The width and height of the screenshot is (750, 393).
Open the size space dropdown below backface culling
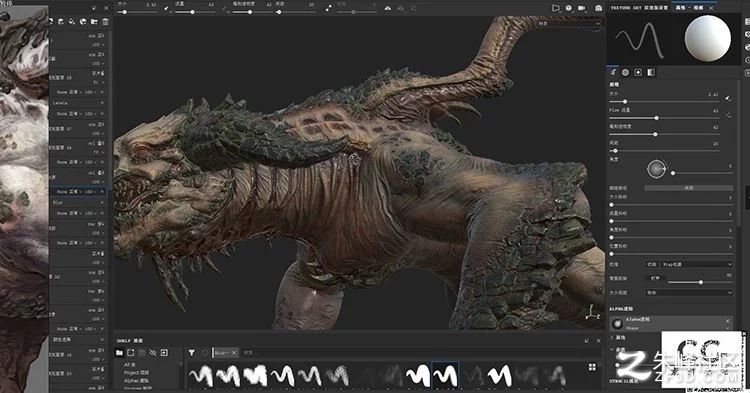[x=689, y=292]
